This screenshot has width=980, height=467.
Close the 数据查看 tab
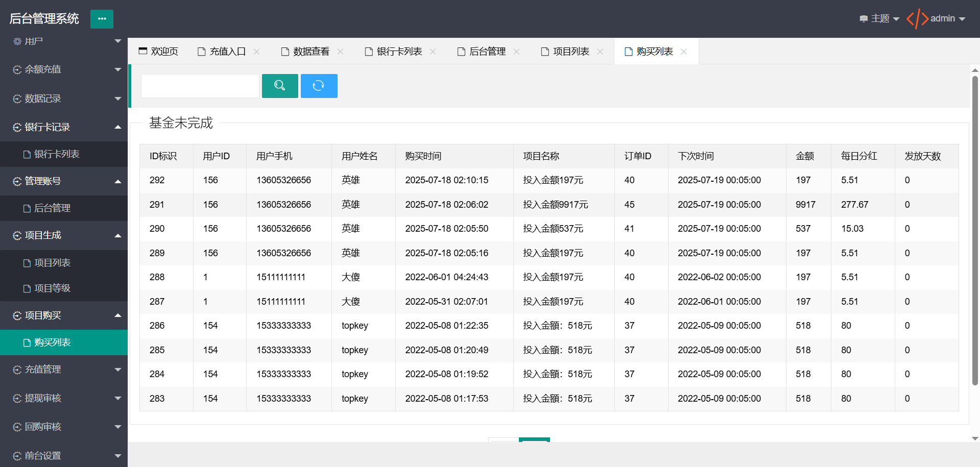(340, 52)
